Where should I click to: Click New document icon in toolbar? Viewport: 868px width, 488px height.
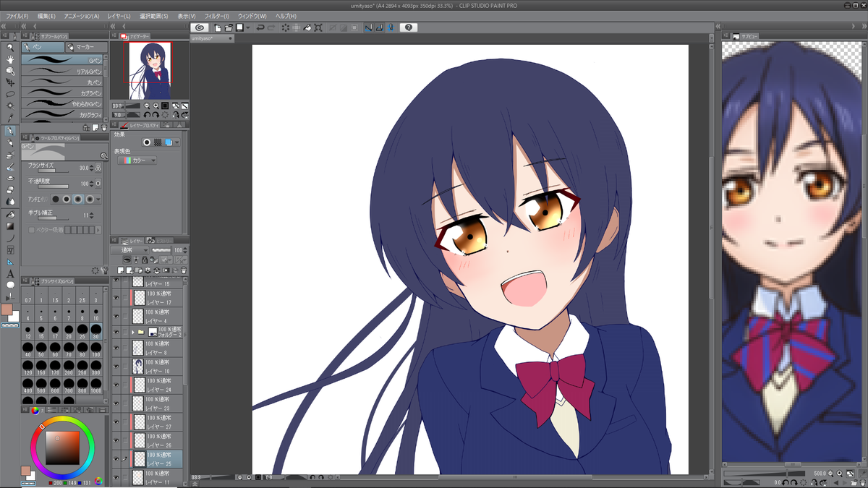coord(218,27)
